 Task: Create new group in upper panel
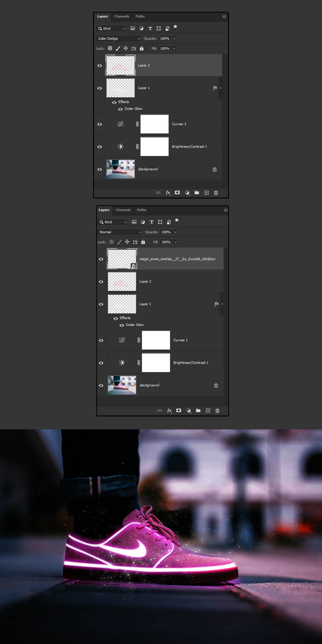(x=197, y=192)
